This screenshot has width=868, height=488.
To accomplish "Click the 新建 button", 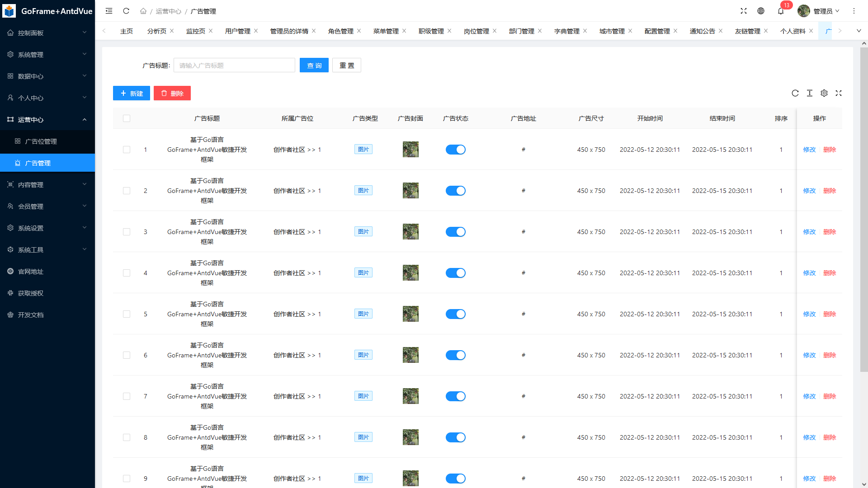I will tap(131, 93).
